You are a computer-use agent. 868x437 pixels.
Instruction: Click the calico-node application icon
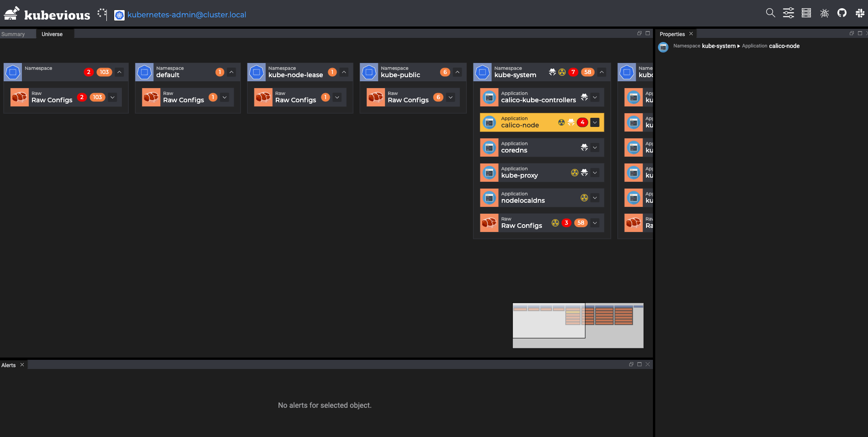pos(489,122)
